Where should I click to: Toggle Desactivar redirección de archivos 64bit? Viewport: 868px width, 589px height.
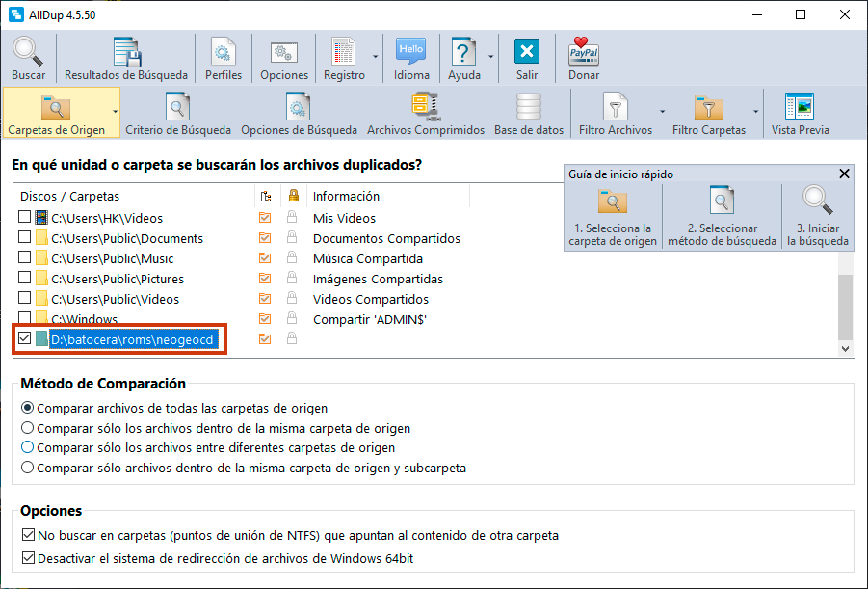(x=218, y=558)
